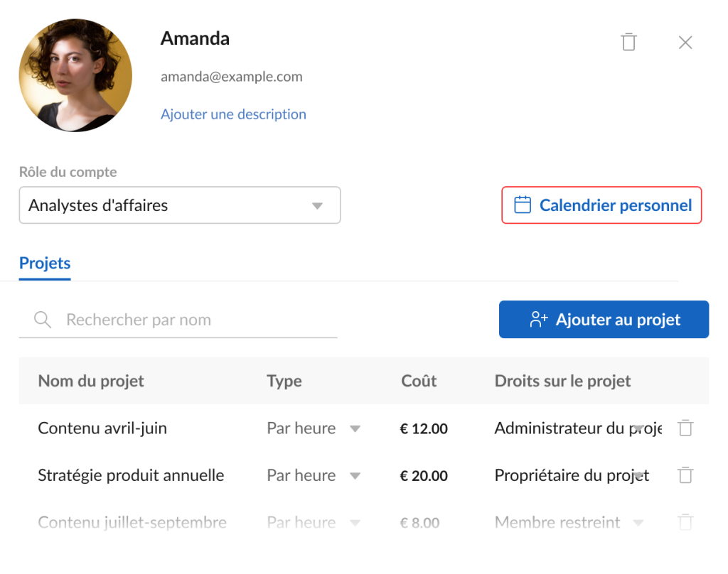Click Amanda's profile photo
The width and height of the screenshot is (728, 574).
pyautogui.click(x=75, y=75)
